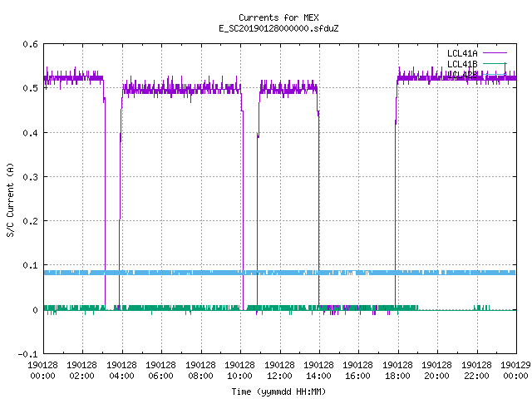Click the x-axis tick 190129 00:00
532x399 pixels.
(515, 371)
